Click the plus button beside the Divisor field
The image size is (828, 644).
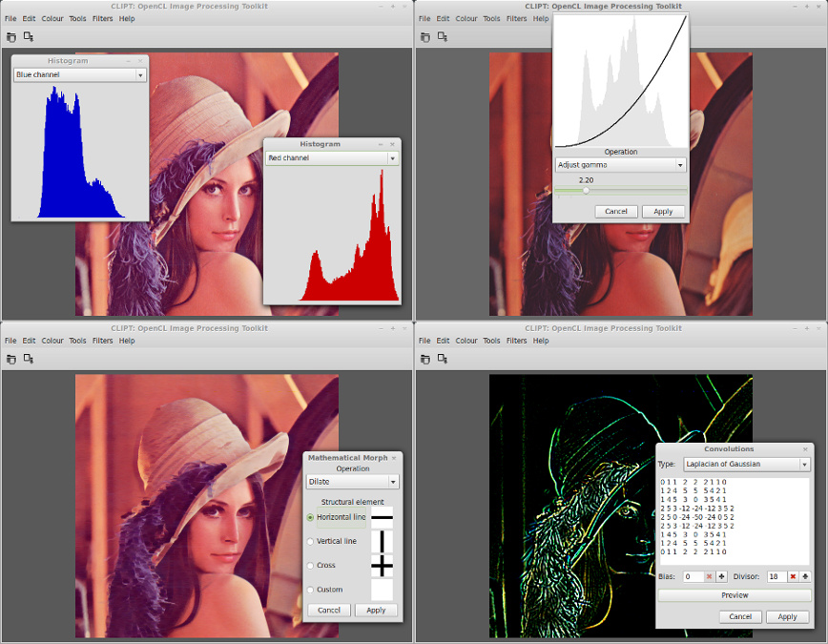coord(805,576)
